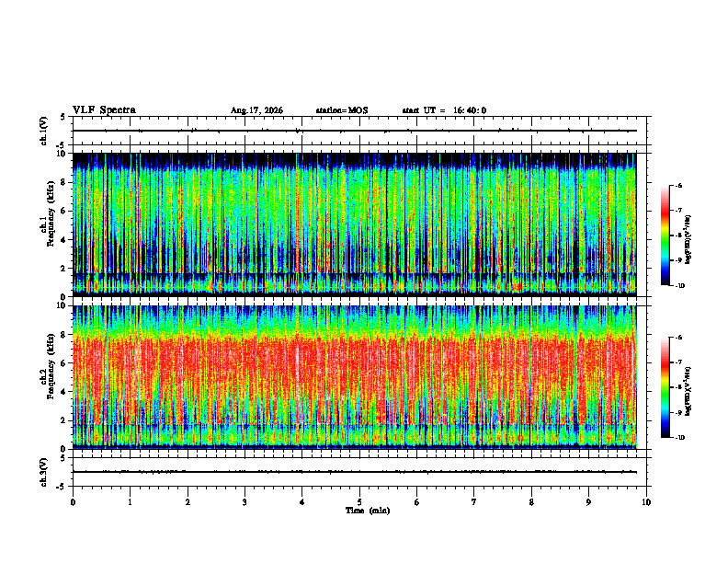Click the station=MOS label
Image resolution: width=728 pixels, height=563 pixels.
342,110
